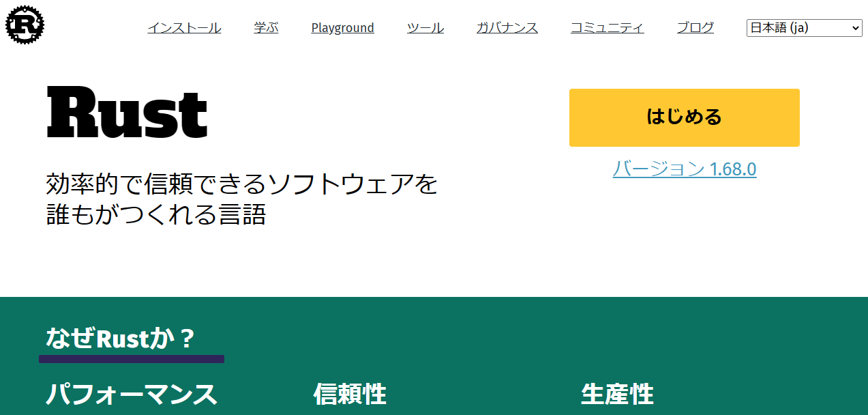Open the ブログ link

(x=695, y=28)
